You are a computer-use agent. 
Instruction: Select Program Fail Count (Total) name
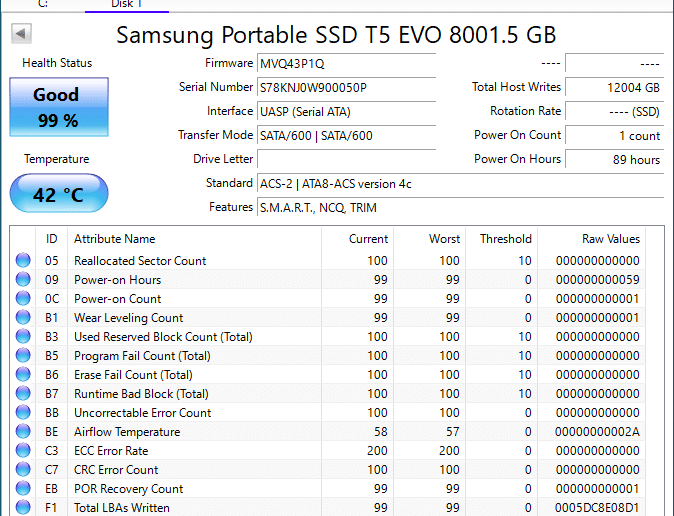tap(142, 356)
